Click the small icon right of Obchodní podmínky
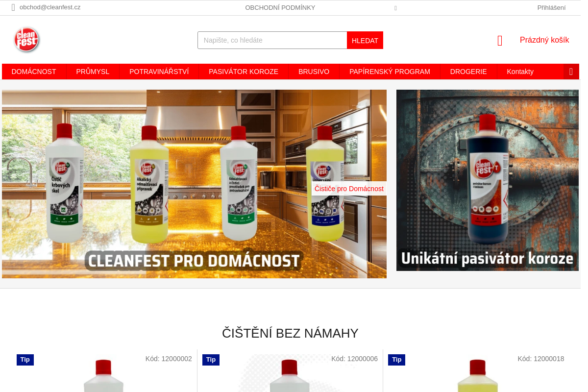588x392 pixels. pyautogui.click(x=395, y=8)
